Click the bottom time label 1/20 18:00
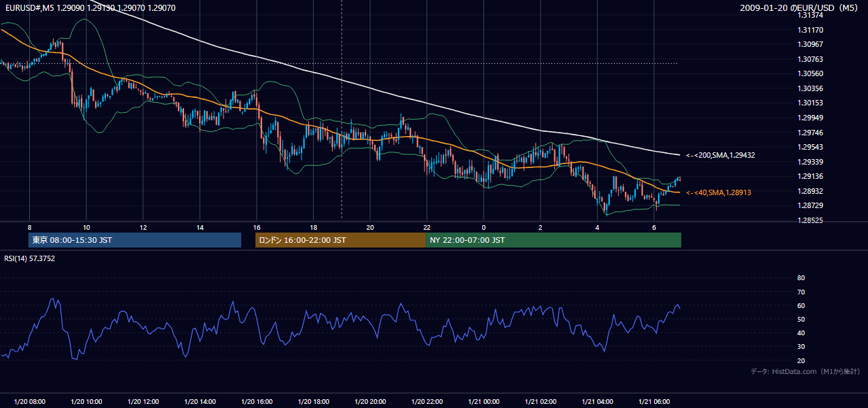Image resolution: width=868 pixels, height=408 pixels. click(313, 402)
